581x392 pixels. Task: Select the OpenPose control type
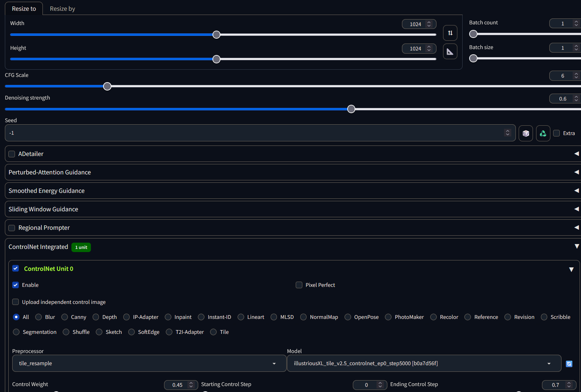tap(348, 317)
